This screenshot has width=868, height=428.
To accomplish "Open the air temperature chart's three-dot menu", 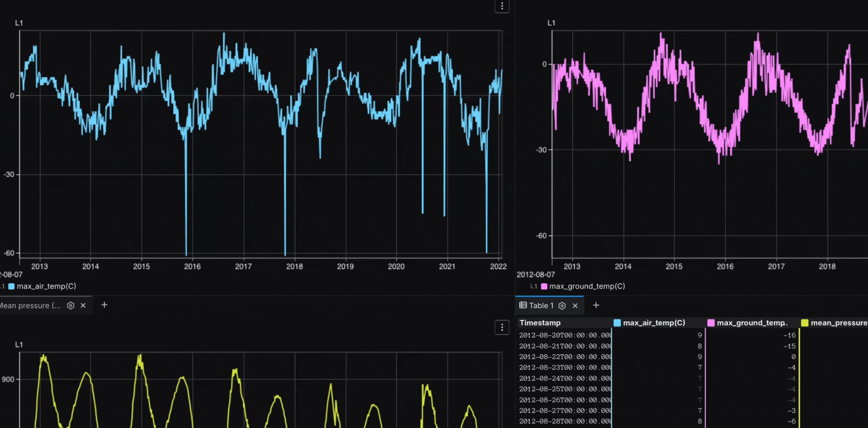I will click(x=502, y=6).
